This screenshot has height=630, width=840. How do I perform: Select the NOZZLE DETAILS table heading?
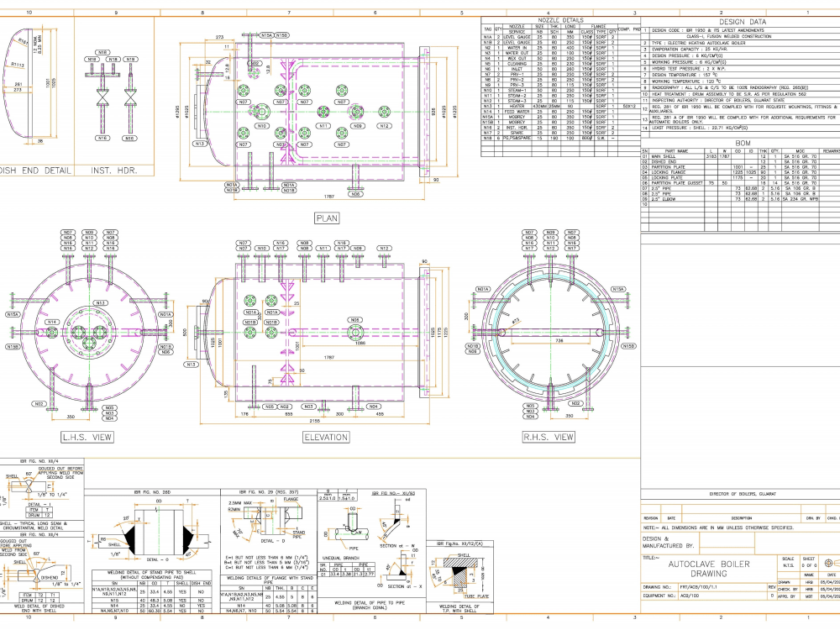(561, 20)
